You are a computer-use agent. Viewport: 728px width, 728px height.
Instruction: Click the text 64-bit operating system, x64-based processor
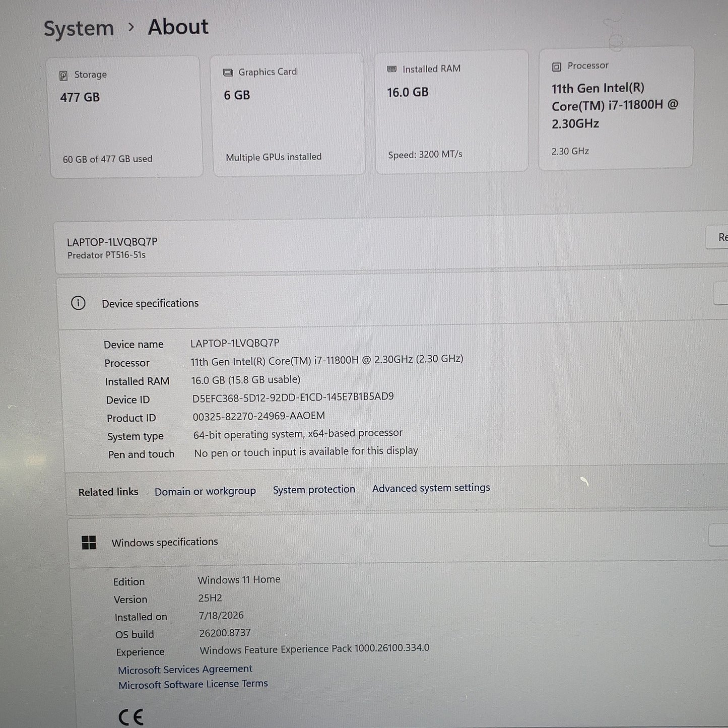coord(298,434)
